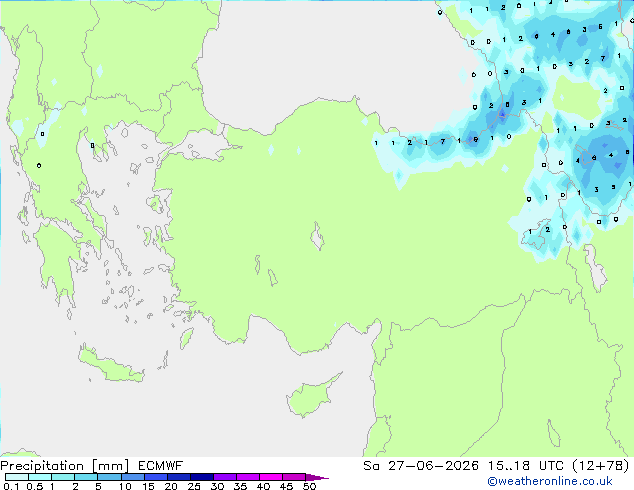
Task: Click the "15..18 UTC" time label
Action: coord(525,466)
